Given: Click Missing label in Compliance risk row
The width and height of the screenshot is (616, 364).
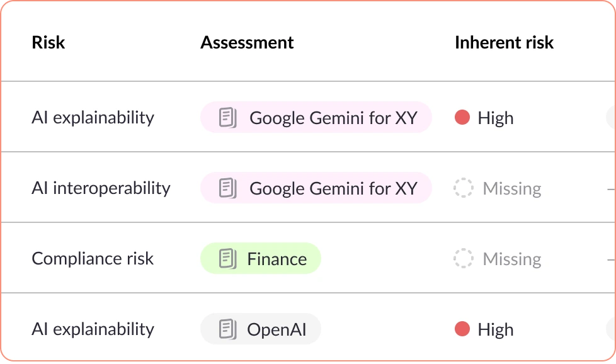Looking at the screenshot, I should 511,259.
